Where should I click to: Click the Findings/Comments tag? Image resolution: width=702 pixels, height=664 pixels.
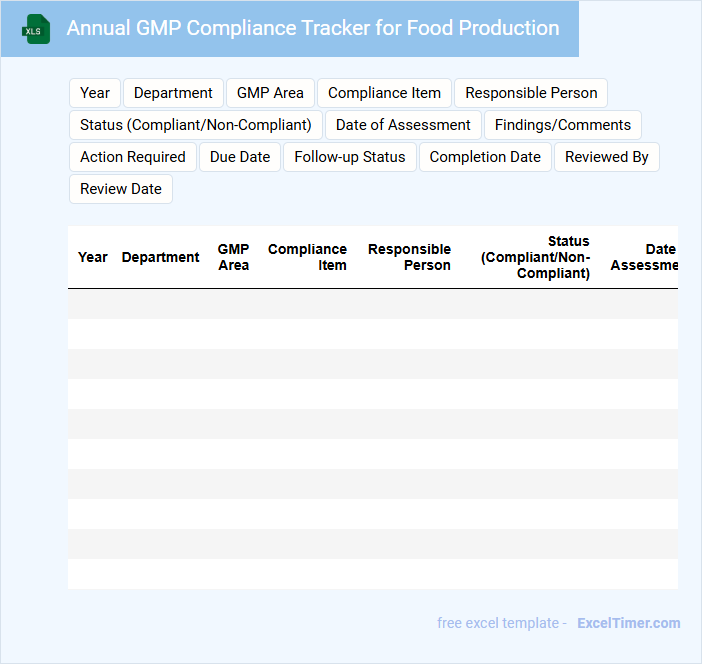[563, 125]
